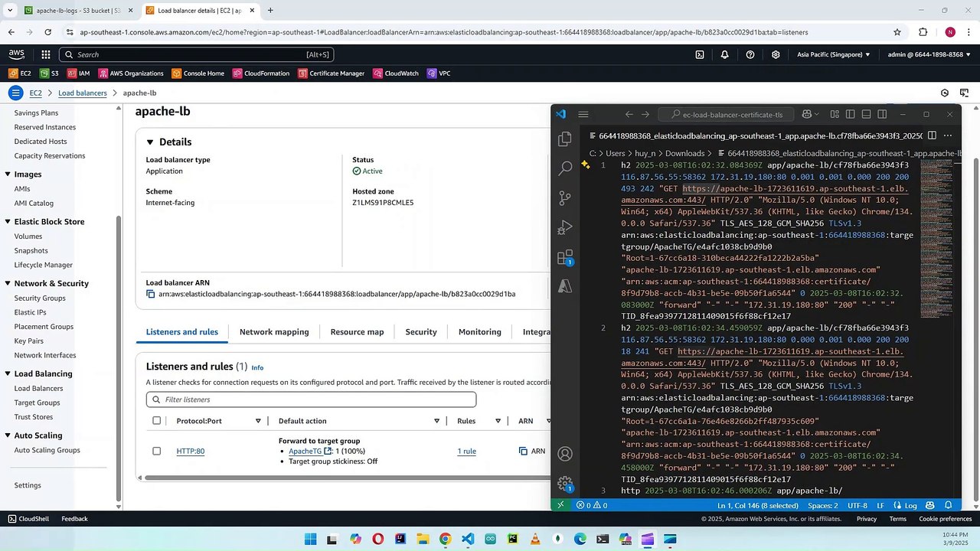Viewport: 980px width, 551px height.
Task: Open the Asia Pacific (Singapore) region dropdown
Action: (834, 54)
